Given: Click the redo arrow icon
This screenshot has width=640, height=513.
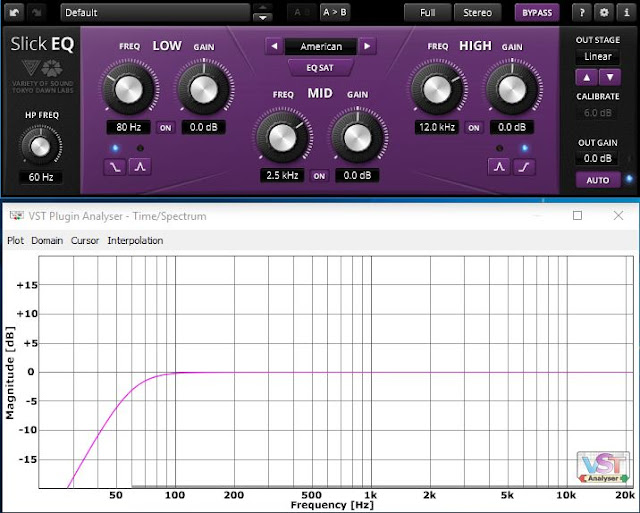Looking at the screenshot, I should [37, 12].
